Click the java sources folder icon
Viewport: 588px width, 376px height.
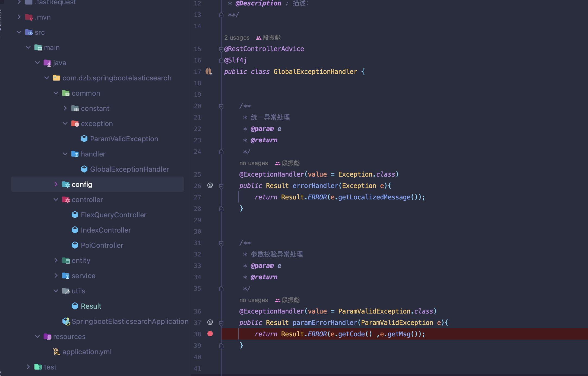pyautogui.click(x=48, y=63)
